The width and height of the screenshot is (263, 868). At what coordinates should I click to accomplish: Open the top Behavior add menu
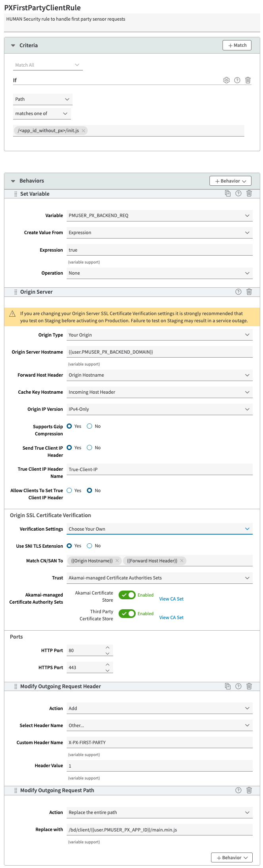point(230,181)
